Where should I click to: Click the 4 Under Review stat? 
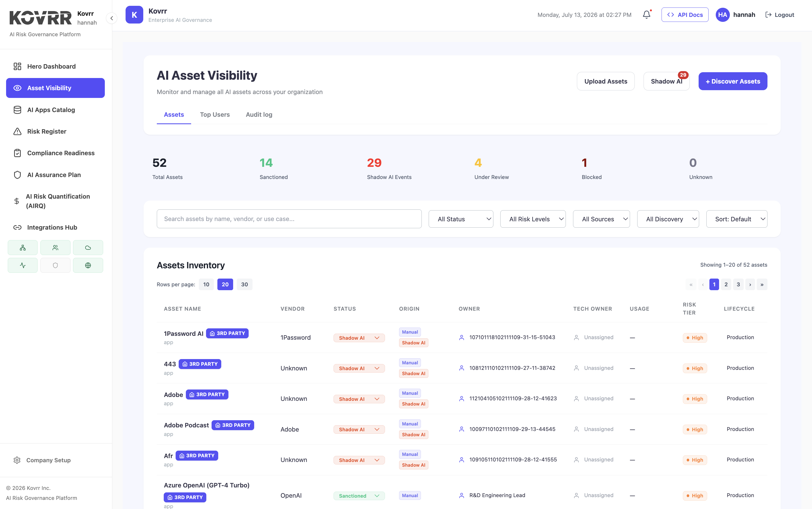point(491,169)
